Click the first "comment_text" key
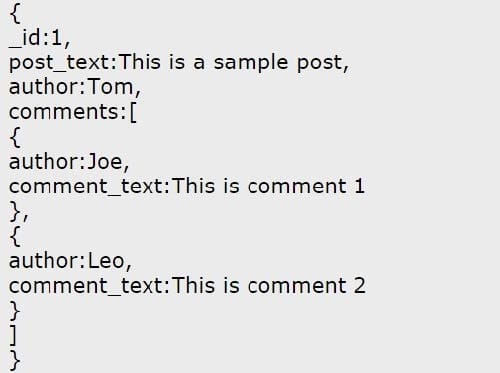The image size is (500, 373). (86, 187)
